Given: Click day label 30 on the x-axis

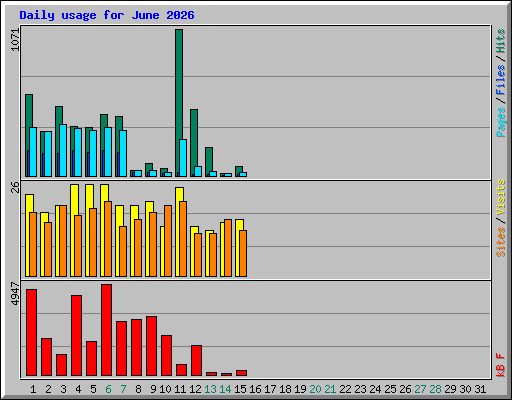Looking at the screenshot, I should tap(465, 389).
